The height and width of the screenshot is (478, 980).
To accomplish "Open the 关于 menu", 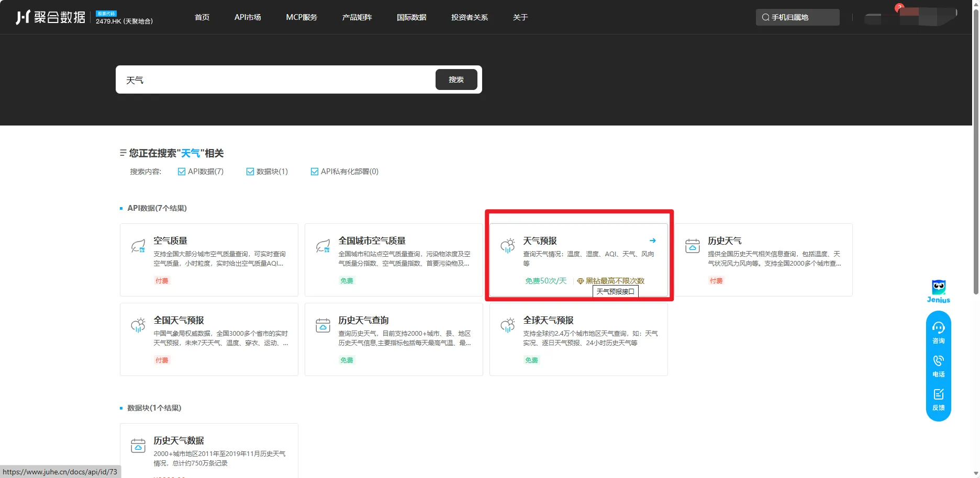I will pos(520,17).
